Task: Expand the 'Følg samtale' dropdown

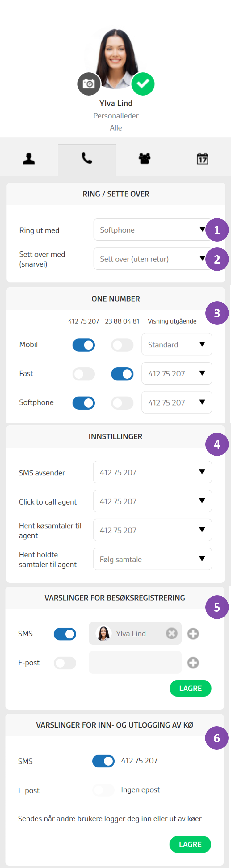Action: (x=152, y=559)
